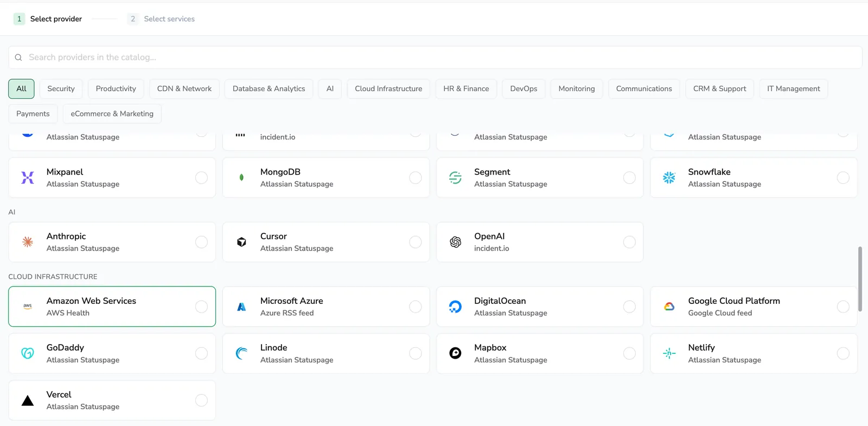Filter by Cloud Infrastructure category chip
This screenshot has height=426, width=868.
[x=388, y=89]
